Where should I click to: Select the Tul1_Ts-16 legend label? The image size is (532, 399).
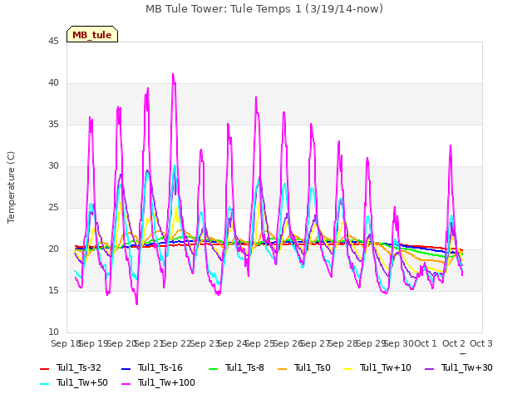(160, 367)
